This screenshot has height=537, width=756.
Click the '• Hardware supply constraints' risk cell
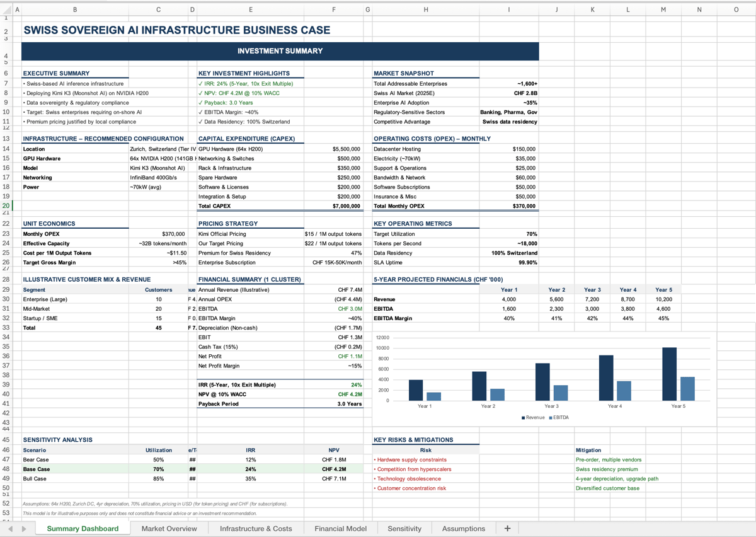click(x=426, y=459)
